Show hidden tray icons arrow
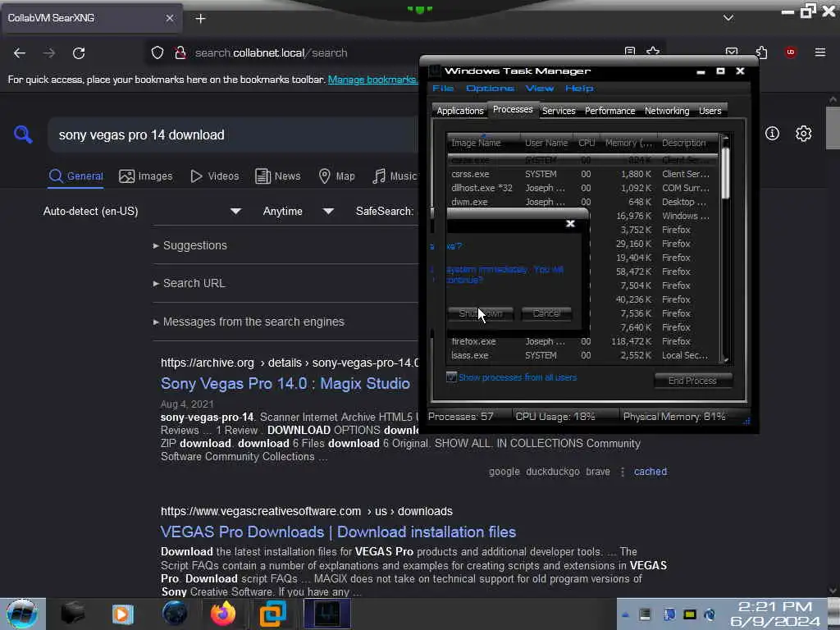 (625, 614)
